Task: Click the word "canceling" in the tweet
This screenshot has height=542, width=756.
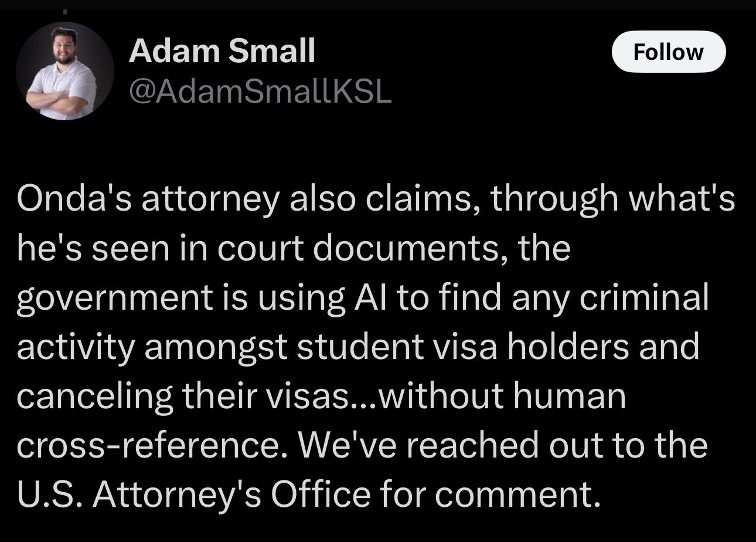Action: tap(95, 398)
